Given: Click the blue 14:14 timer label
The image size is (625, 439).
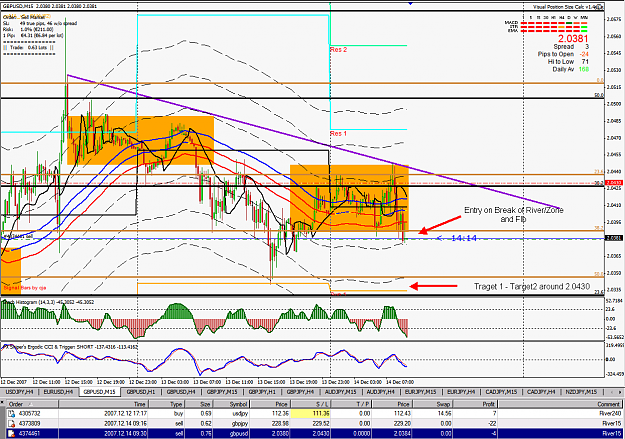Looking at the screenshot, I should [x=464, y=238].
